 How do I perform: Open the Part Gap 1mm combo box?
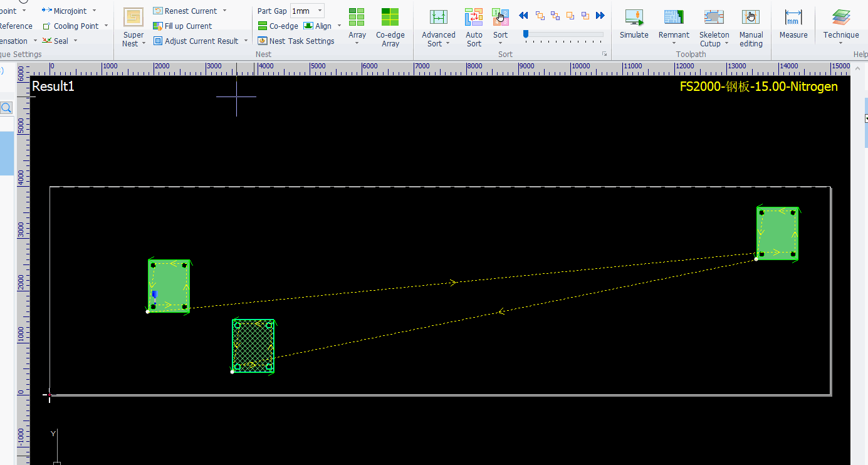coord(320,11)
